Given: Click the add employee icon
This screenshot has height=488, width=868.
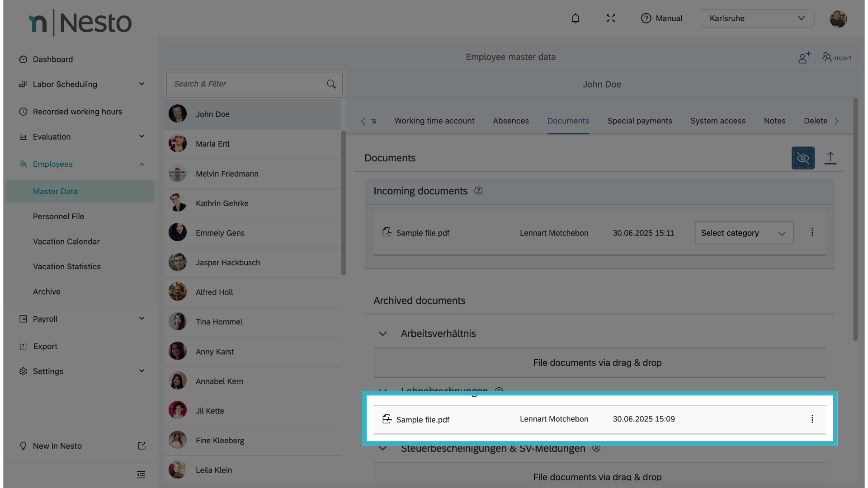Looking at the screenshot, I should point(804,57).
